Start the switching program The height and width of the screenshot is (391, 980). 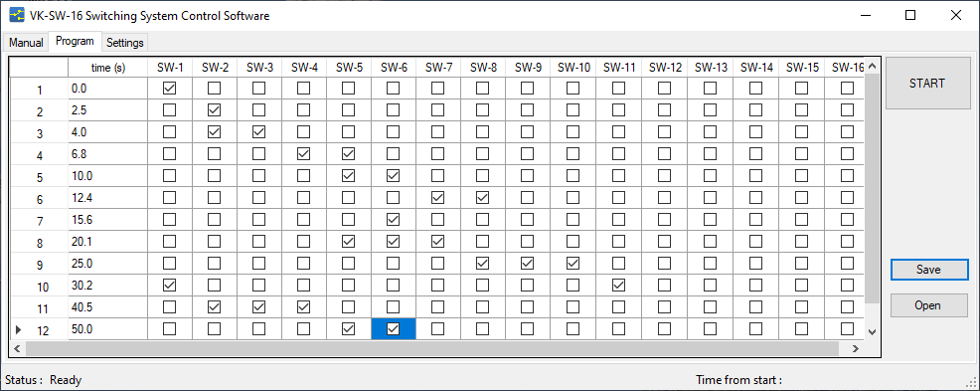click(x=927, y=84)
